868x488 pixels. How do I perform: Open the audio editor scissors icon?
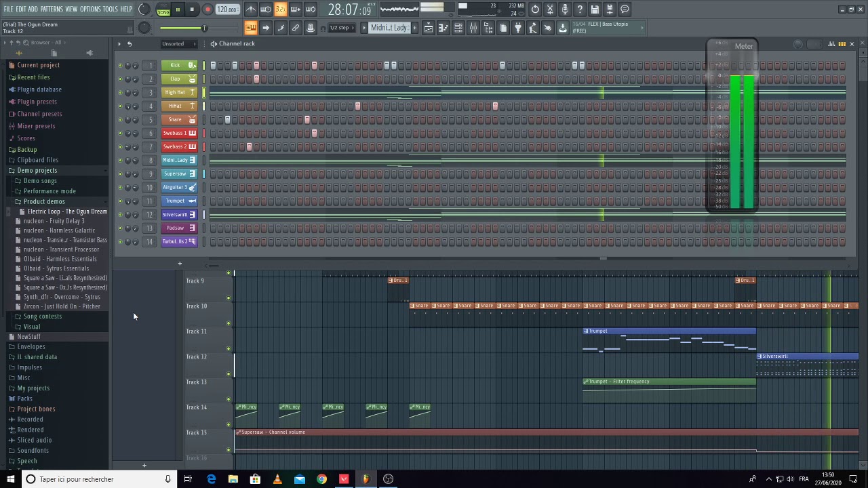[550, 9]
